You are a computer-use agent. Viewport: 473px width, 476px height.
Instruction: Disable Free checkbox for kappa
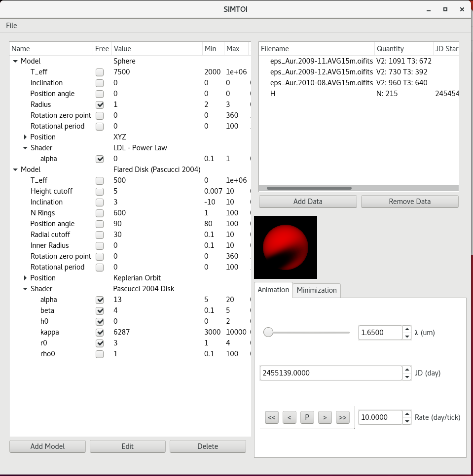pyautogui.click(x=100, y=332)
